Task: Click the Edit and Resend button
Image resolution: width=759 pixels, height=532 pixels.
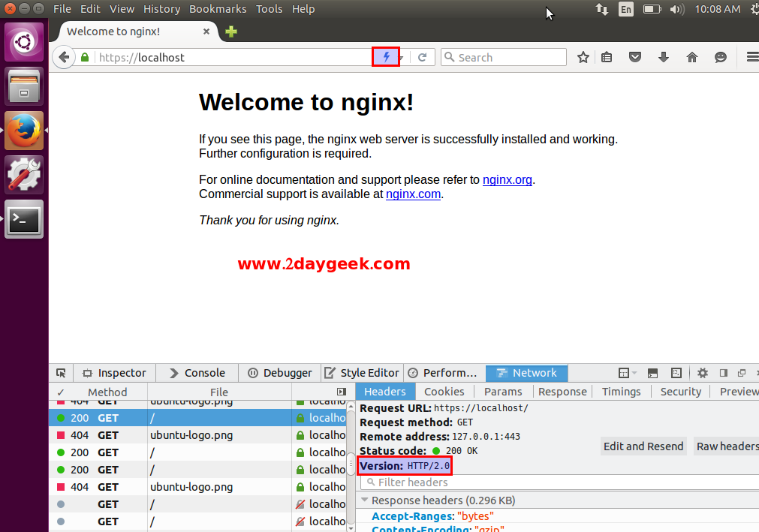Action: (643, 446)
